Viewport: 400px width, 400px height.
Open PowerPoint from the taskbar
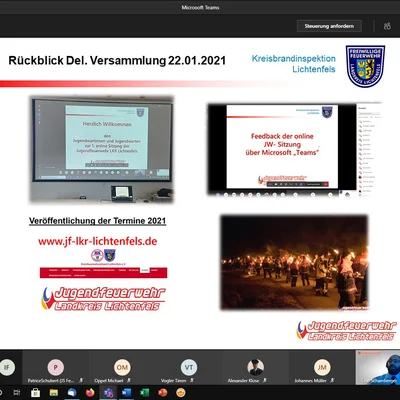click(x=163, y=393)
